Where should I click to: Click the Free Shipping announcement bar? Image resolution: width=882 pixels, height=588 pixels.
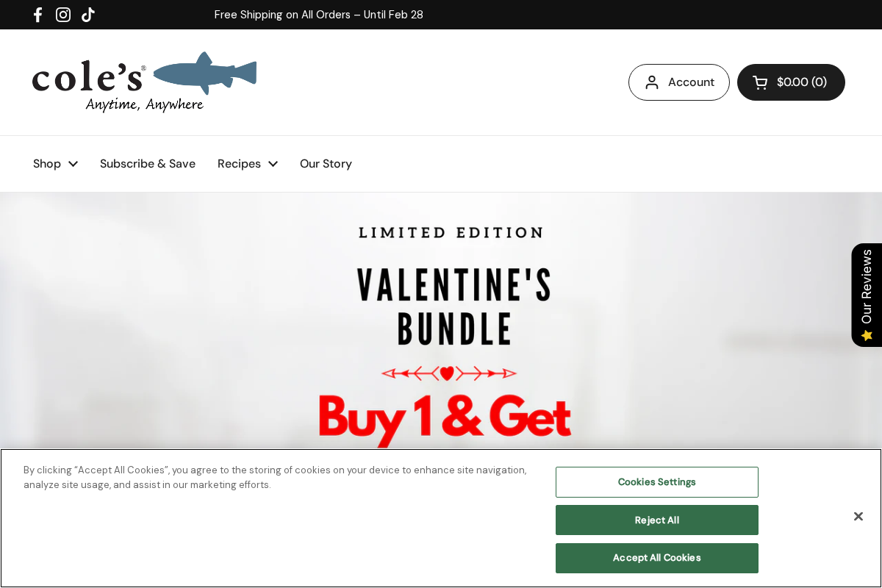[319, 14]
